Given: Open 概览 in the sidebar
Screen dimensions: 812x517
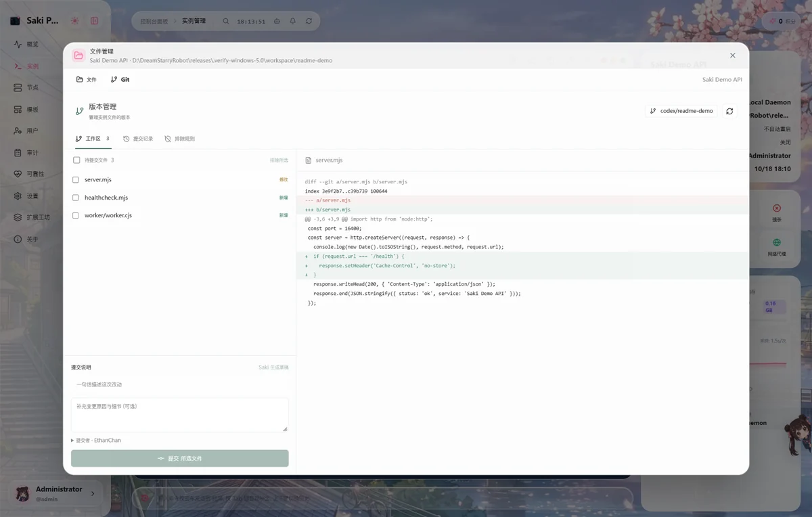Looking at the screenshot, I should pos(27,45).
